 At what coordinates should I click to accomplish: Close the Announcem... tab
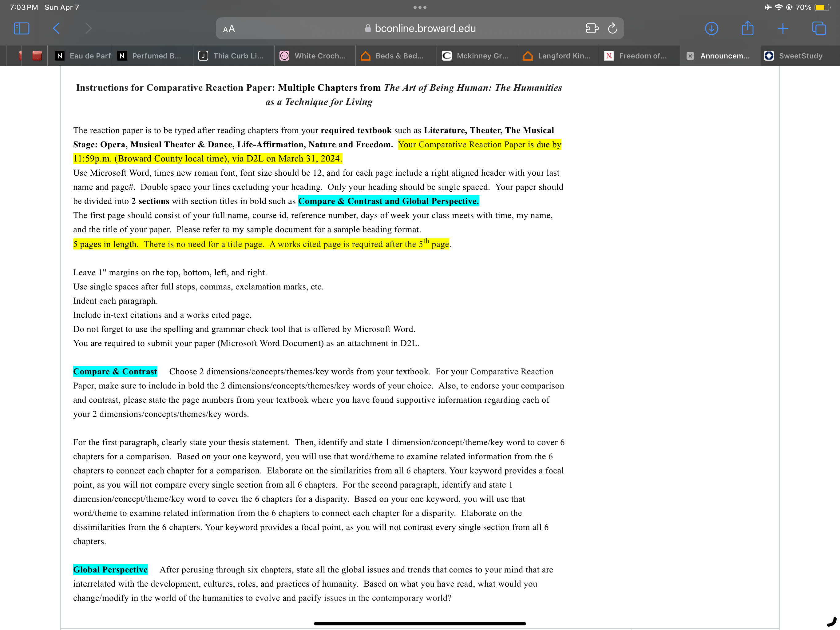click(690, 56)
